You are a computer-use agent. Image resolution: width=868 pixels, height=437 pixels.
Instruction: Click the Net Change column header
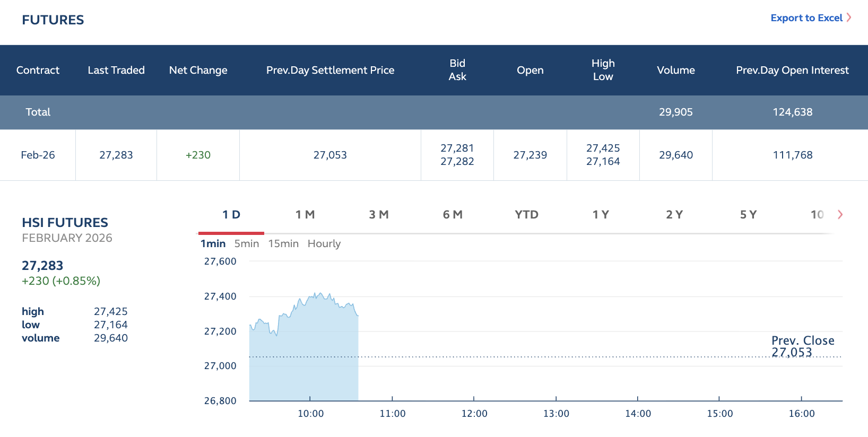pos(198,70)
